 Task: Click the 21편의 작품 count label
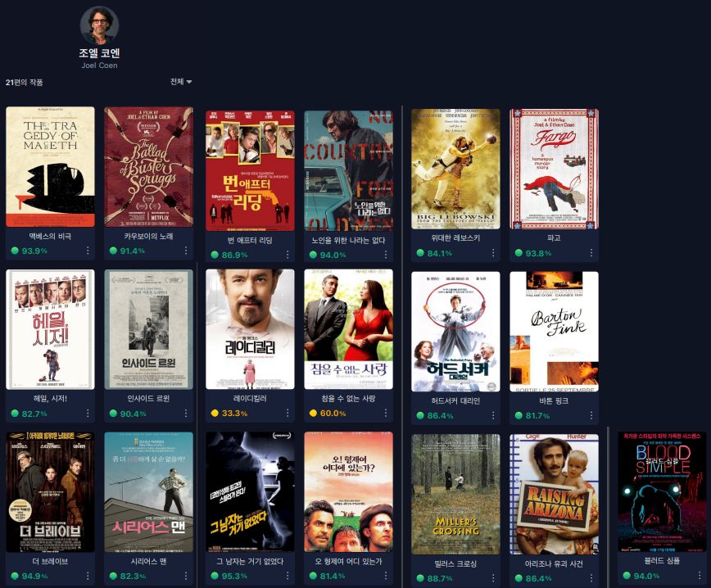(24, 82)
